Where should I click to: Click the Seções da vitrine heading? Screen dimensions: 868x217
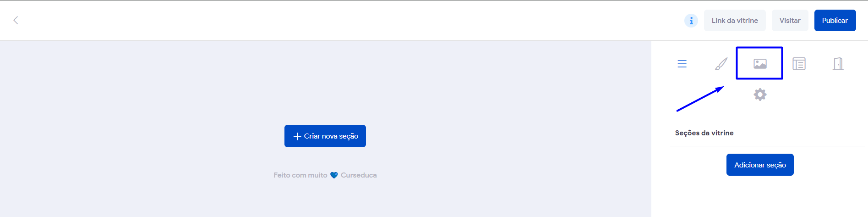tap(704, 133)
